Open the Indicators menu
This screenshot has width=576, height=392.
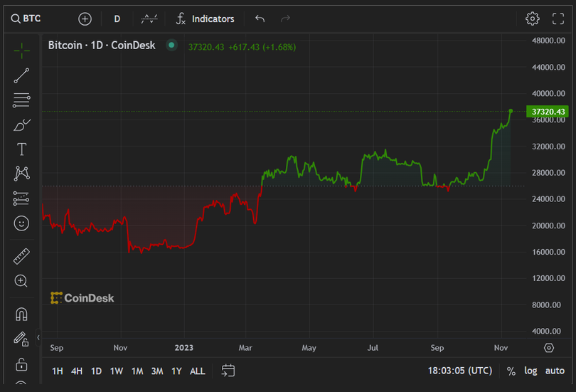pos(205,18)
